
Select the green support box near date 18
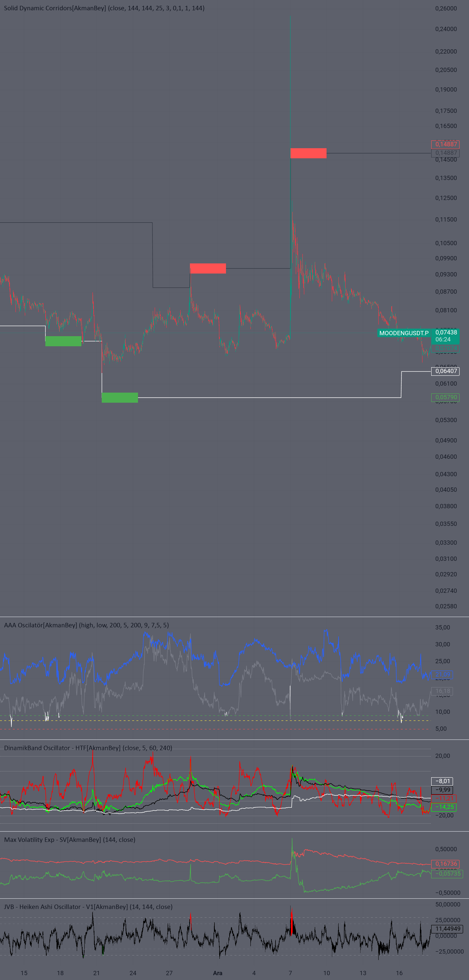click(64, 341)
